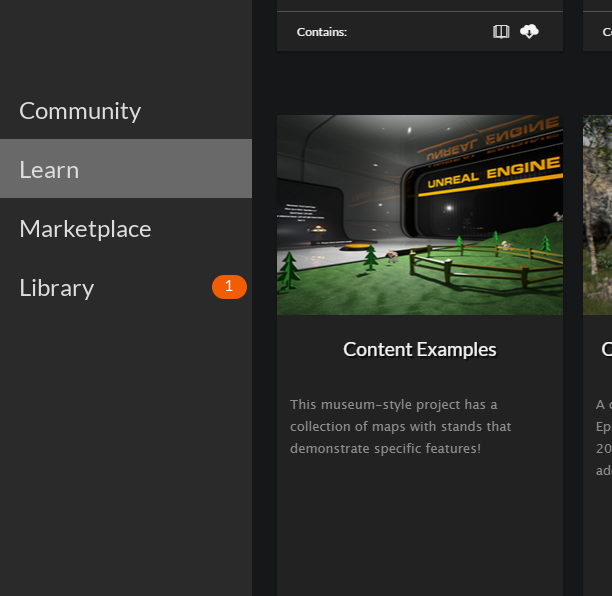Click the Content Examples title
The width and height of the screenshot is (612, 596).
(420, 349)
